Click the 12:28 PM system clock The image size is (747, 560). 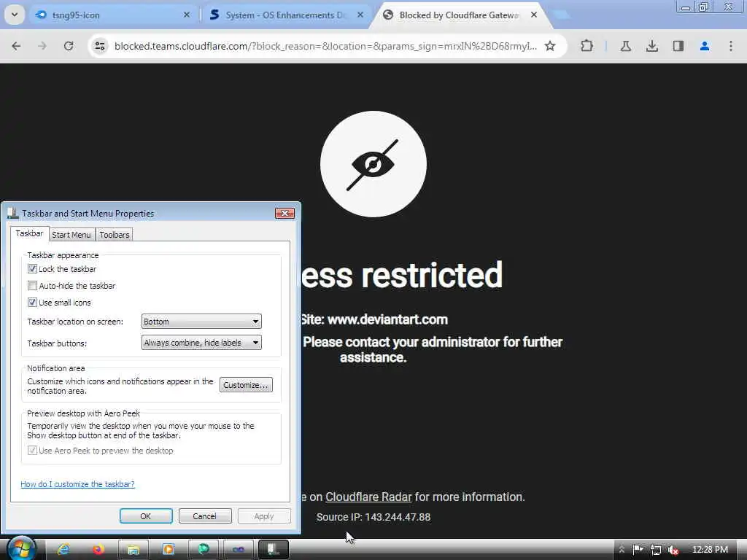[x=710, y=550]
